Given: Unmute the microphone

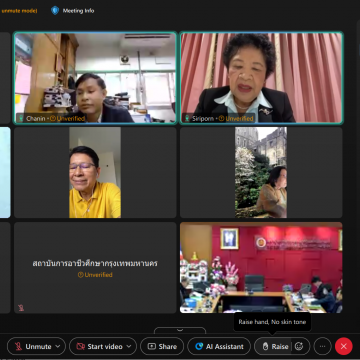Looking at the screenshot, I should [x=32, y=347].
